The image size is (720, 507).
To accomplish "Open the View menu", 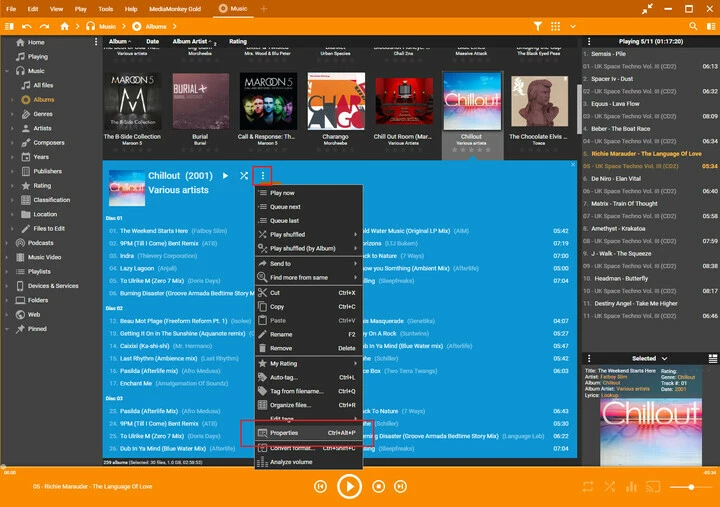I will tap(56, 9).
